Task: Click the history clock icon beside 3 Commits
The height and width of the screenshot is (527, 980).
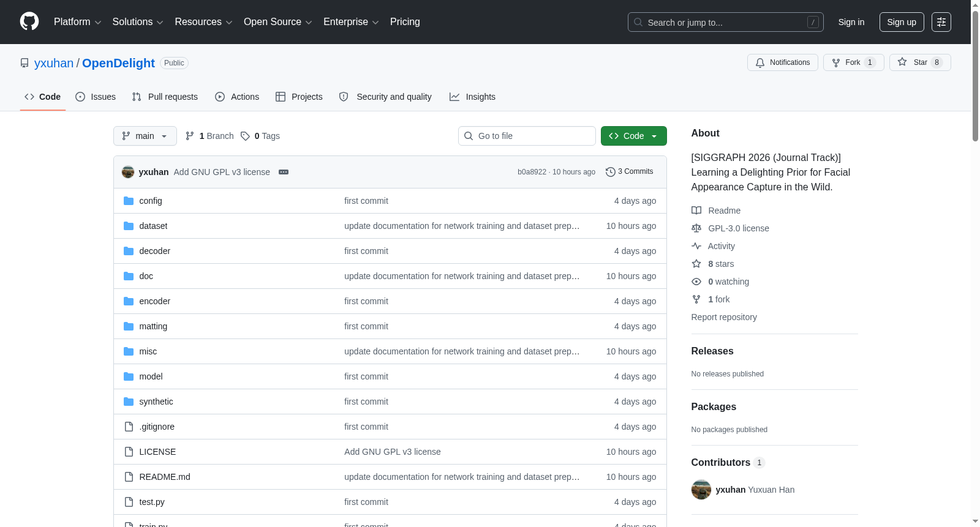Action: point(610,172)
